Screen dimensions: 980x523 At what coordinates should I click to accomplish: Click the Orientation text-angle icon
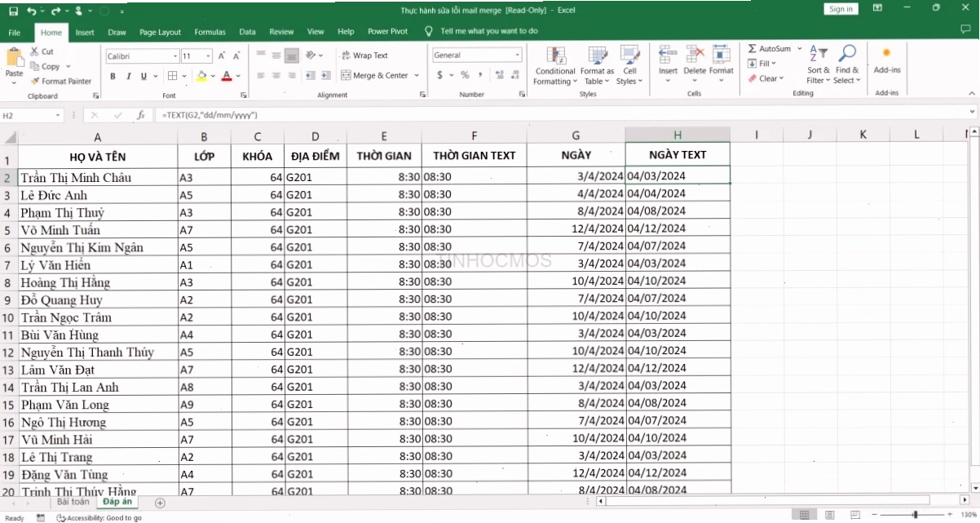[311, 55]
